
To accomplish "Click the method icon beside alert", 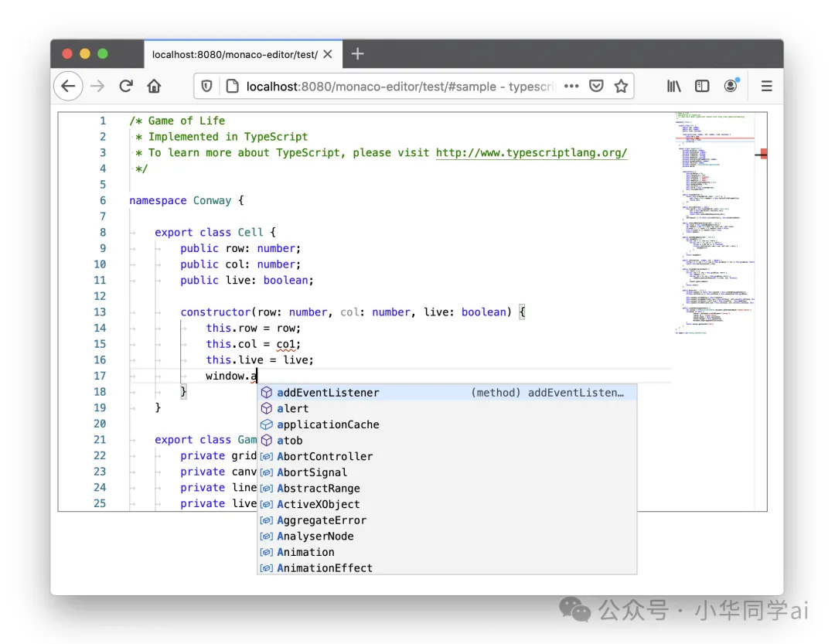I will (267, 408).
